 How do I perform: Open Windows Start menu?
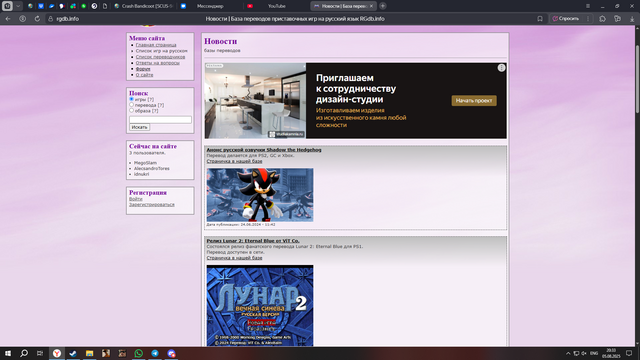click(8, 353)
